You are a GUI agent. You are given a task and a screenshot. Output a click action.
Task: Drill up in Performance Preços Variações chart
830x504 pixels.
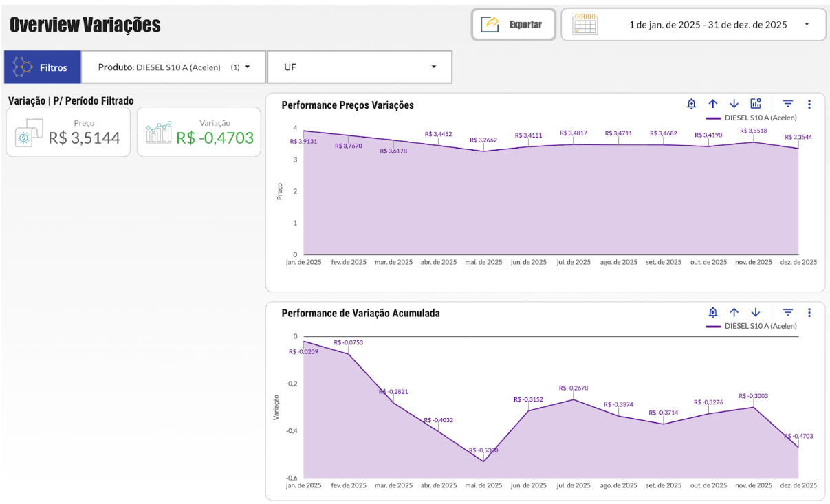[x=713, y=104]
